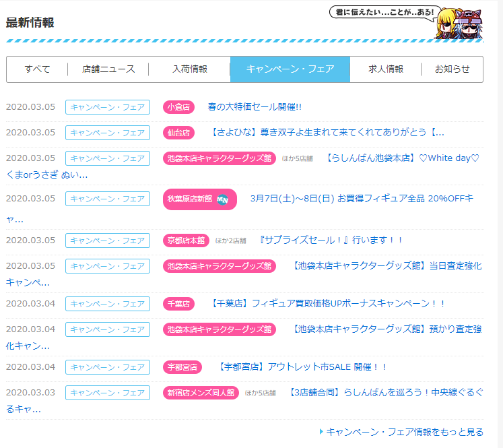Screen dimensions: 503x448
Task: Open 春の大特価セール開催 news link
Action: (255, 107)
